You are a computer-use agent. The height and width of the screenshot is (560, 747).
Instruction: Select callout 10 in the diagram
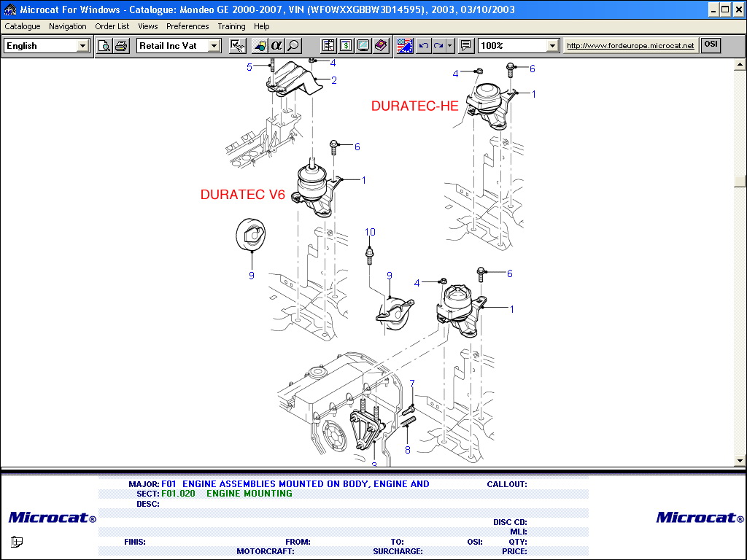pos(370,233)
